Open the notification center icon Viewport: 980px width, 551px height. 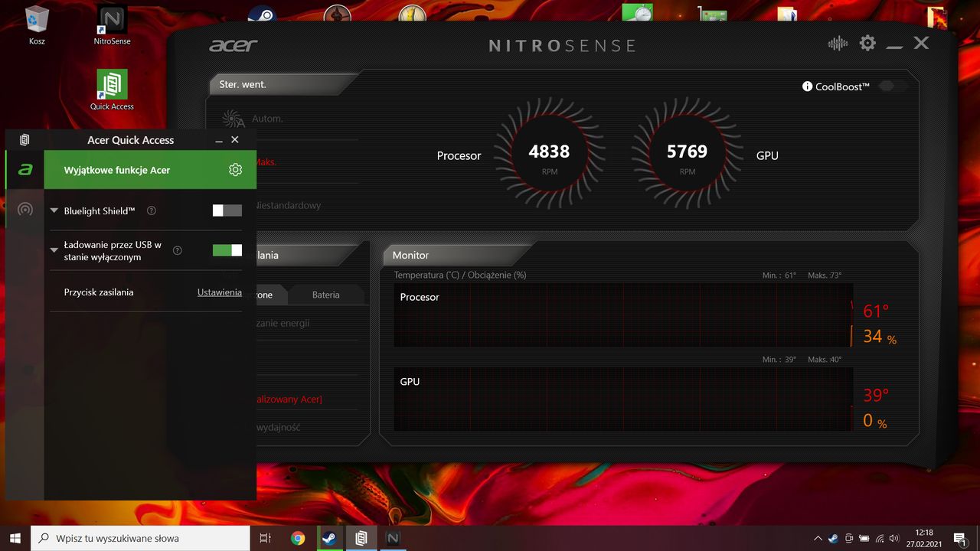pos(959,538)
